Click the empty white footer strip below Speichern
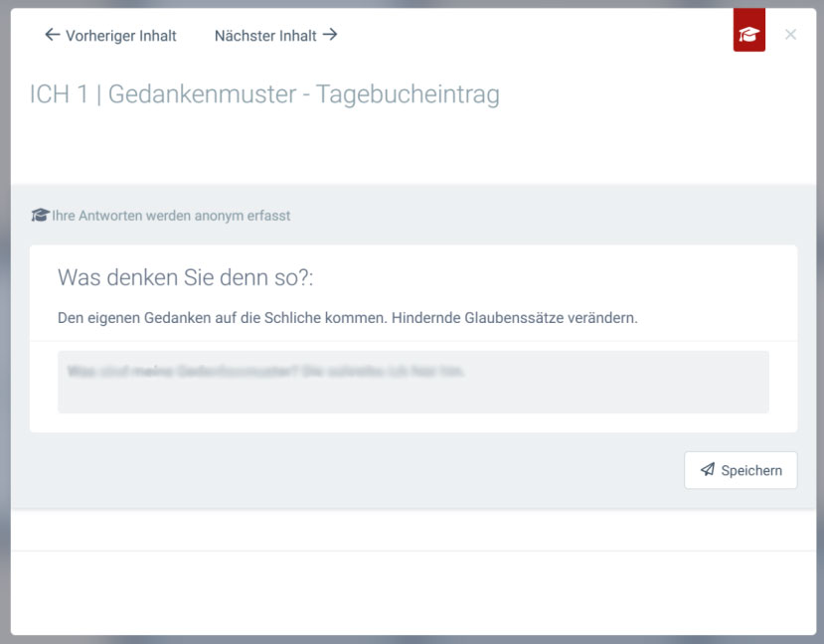 [x=412, y=530]
